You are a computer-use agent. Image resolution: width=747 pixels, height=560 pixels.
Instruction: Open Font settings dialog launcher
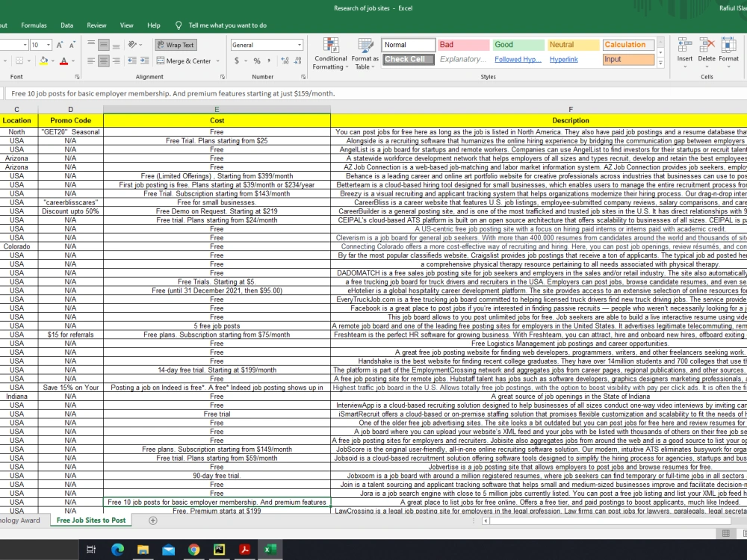click(77, 77)
